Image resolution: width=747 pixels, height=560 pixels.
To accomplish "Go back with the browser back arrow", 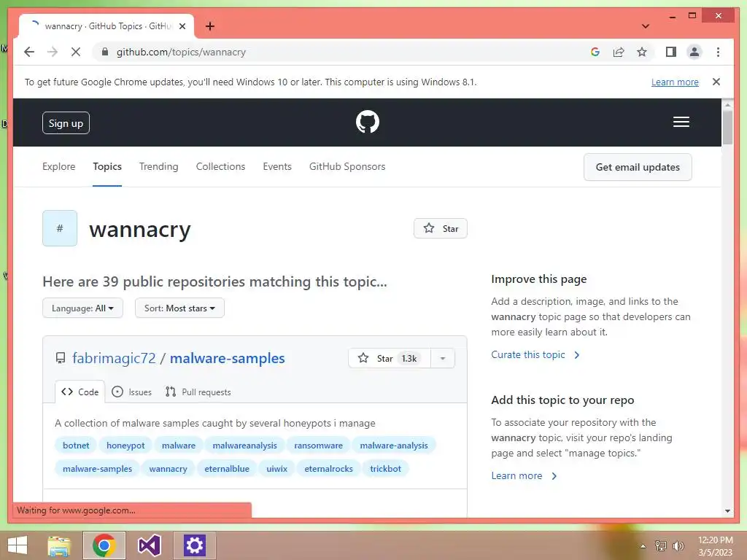I will pyautogui.click(x=29, y=52).
